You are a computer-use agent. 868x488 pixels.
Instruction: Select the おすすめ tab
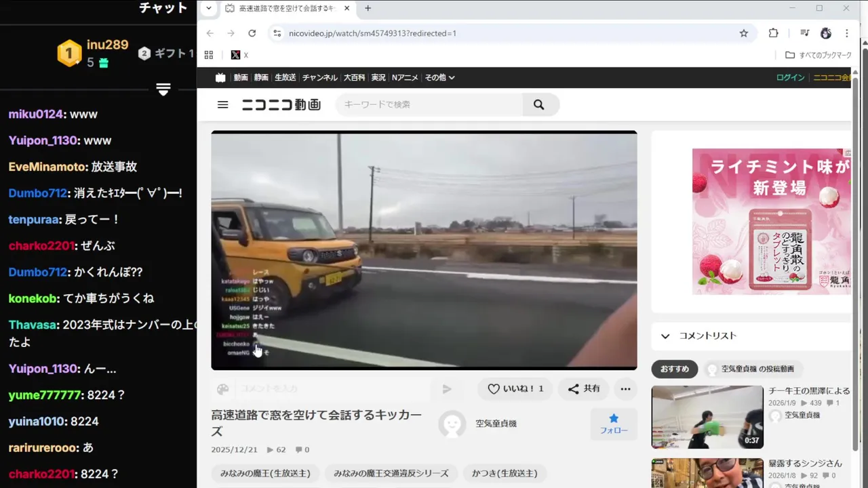tap(675, 369)
